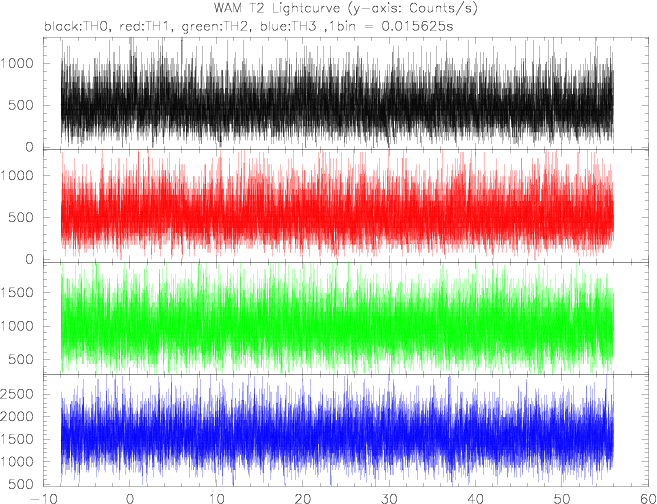
Task: Click the "1000" y-axis label of the red panel
Action: [19, 176]
